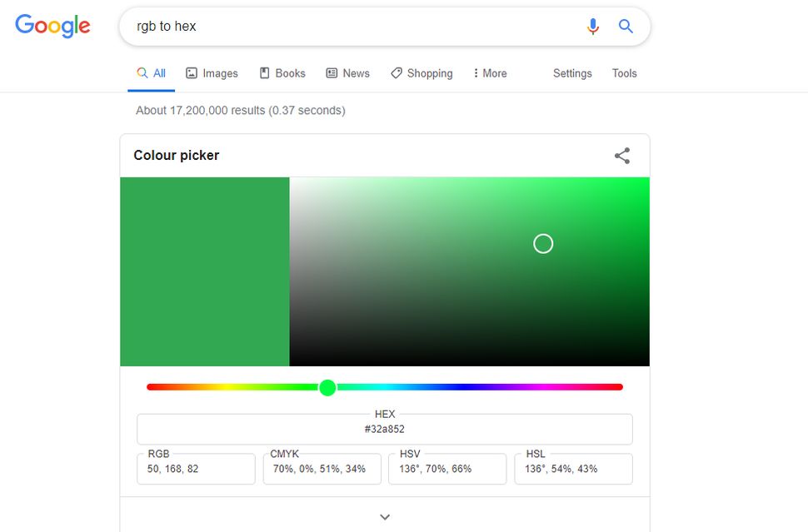This screenshot has width=808, height=532.
Task: Switch to the All tab
Action: coord(151,73)
